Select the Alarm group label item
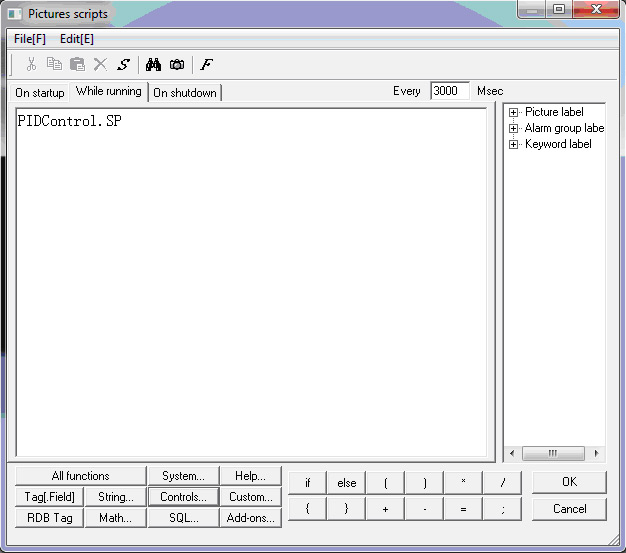The height and width of the screenshot is (553, 626). point(564,128)
